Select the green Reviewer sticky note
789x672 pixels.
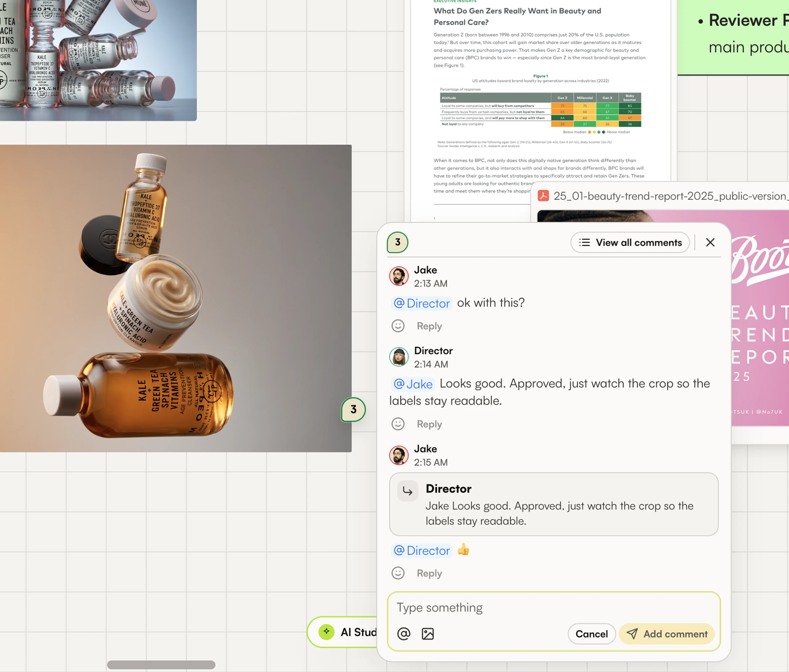pos(733,37)
